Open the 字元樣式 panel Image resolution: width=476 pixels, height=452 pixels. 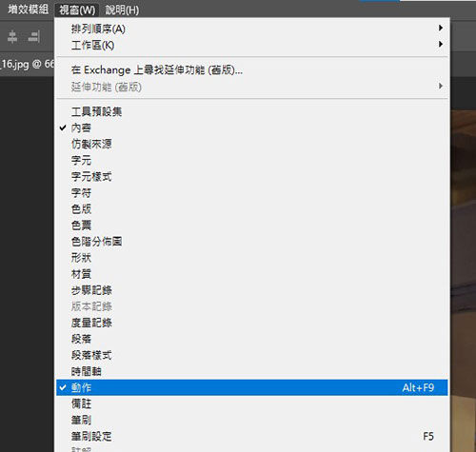coord(251,176)
